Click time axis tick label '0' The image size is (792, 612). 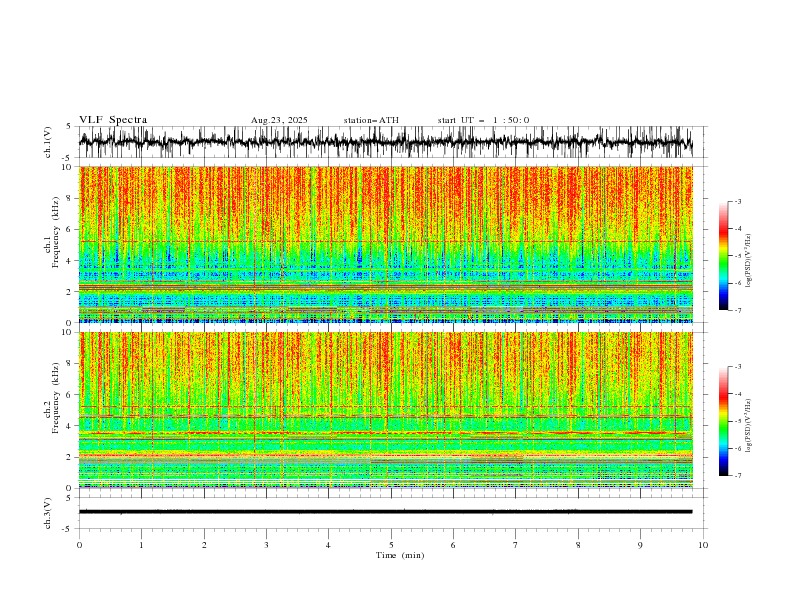(x=79, y=545)
